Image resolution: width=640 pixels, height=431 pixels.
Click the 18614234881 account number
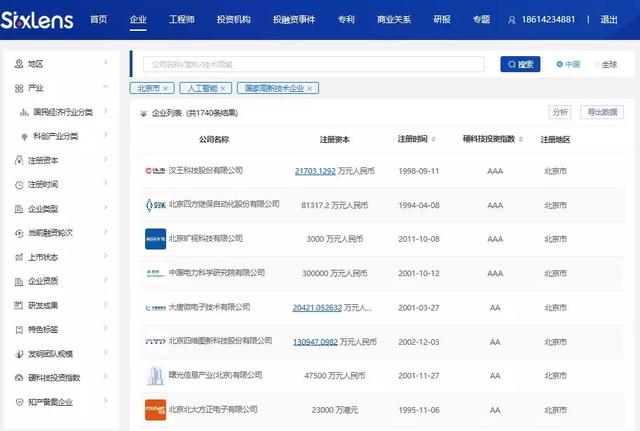[548, 19]
